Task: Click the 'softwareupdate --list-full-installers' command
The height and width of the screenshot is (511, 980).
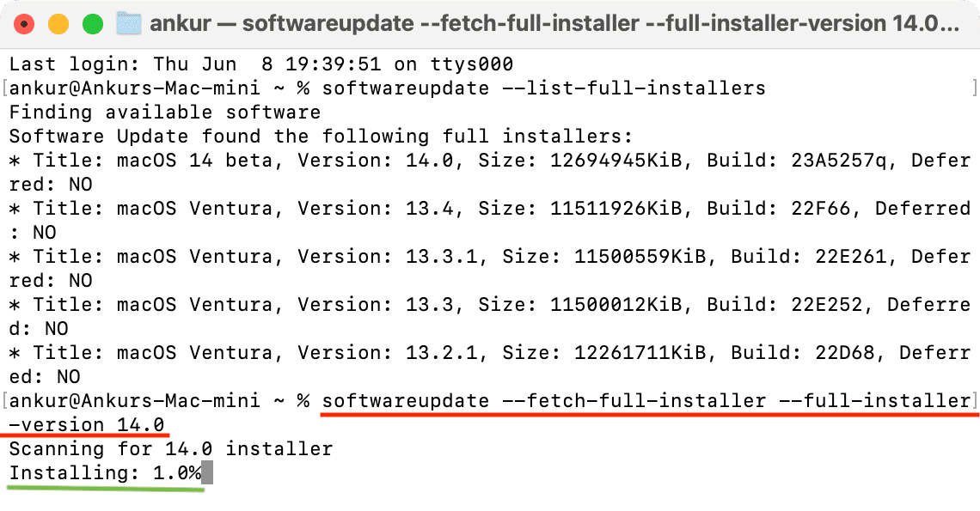Action: point(544,88)
